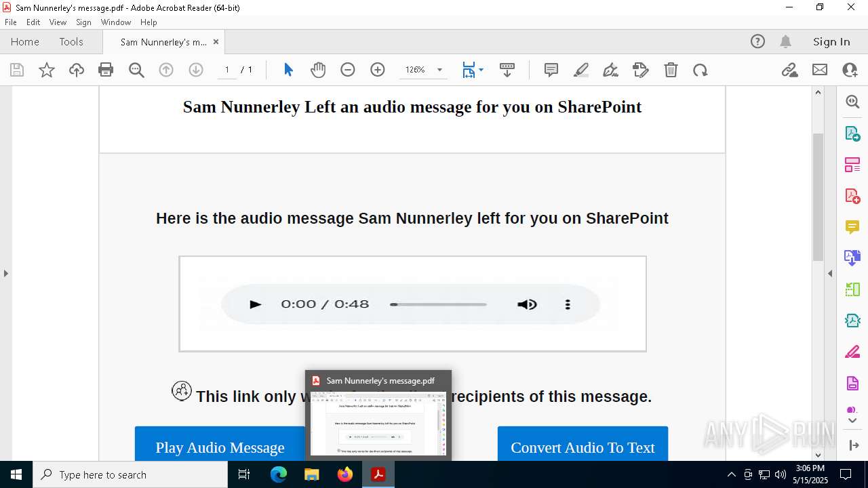This screenshot has height=488, width=868.
Task: Add a comment with the sticky note icon
Action: point(551,70)
